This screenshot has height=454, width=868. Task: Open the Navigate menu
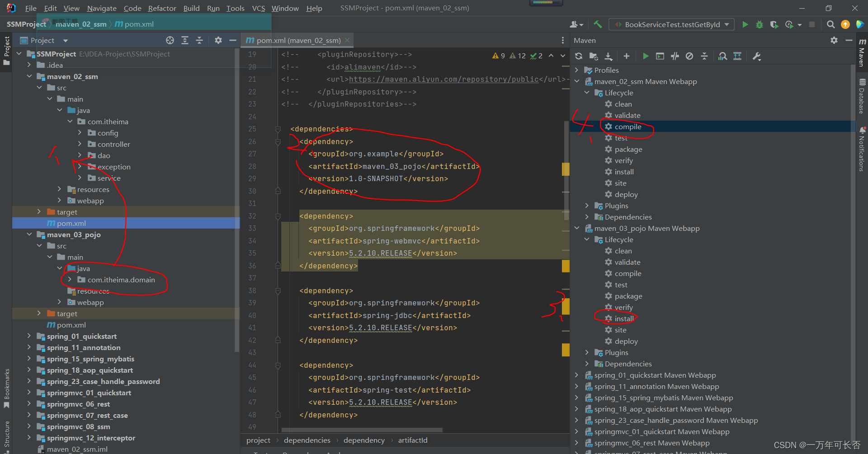[x=102, y=8]
